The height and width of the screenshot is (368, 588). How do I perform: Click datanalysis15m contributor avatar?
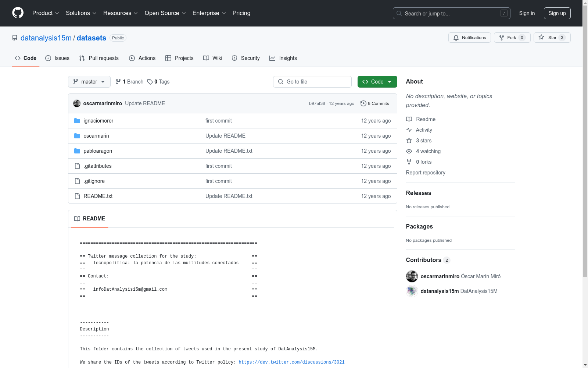[x=412, y=291]
